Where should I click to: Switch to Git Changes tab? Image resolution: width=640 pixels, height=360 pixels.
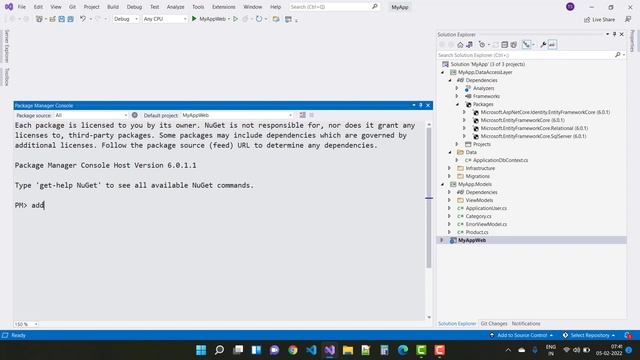click(x=494, y=324)
